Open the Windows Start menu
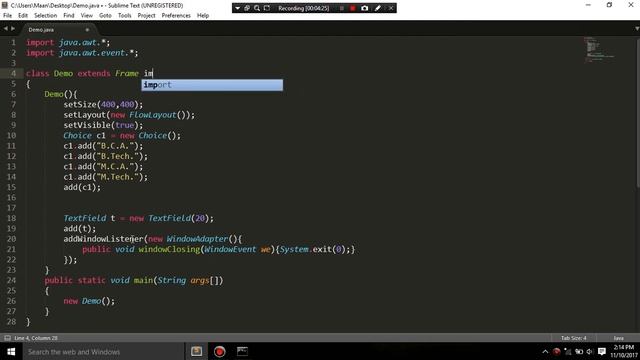This screenshot has height=360, width=640. (x=11, y=351)
